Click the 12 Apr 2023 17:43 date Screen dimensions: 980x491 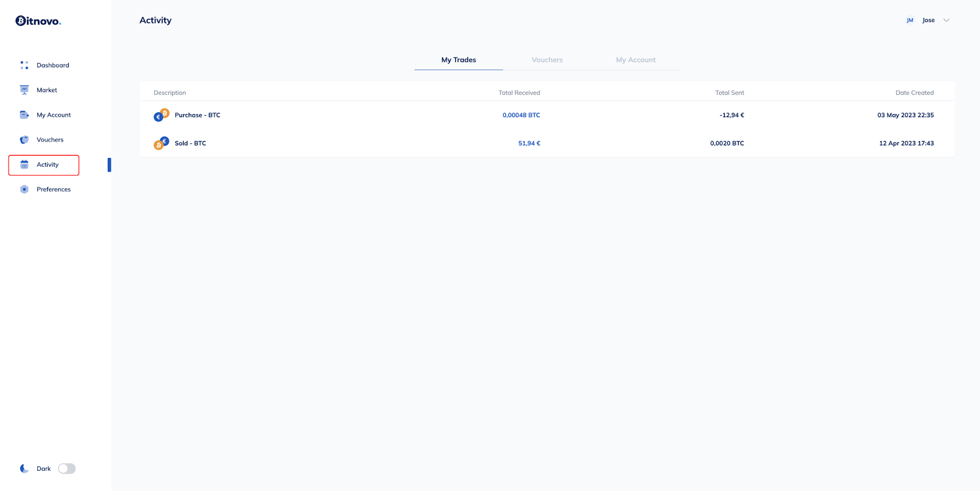pos(907,143)
